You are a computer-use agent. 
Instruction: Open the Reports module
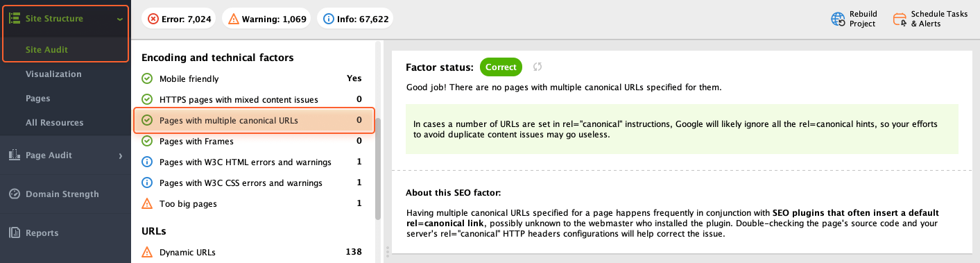coord(42,232)
